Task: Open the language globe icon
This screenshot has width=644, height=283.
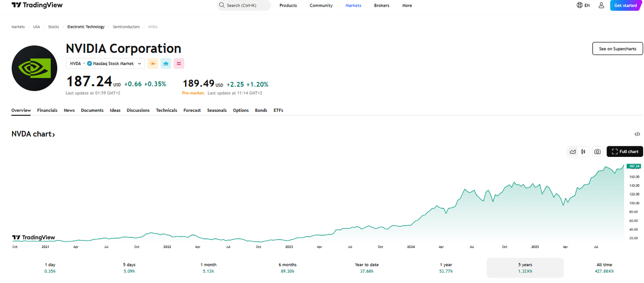Action: 580,5
